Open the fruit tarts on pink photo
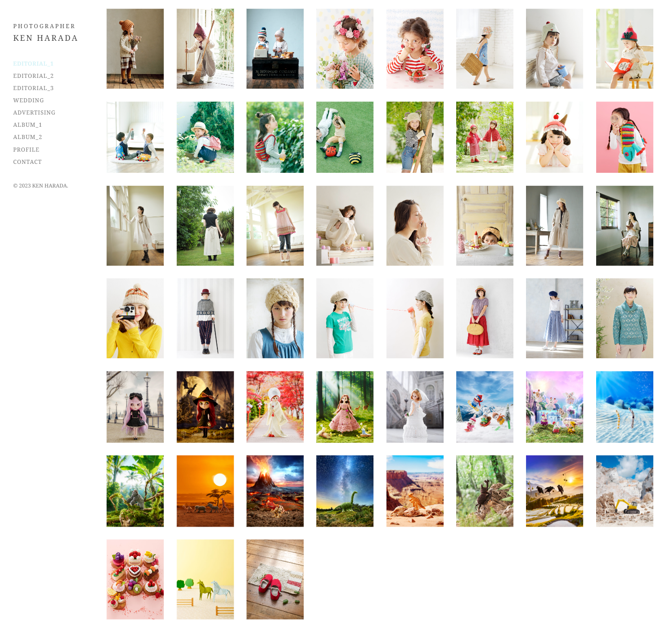The width and height of the screenshot is (672, 624). [135, 579]
